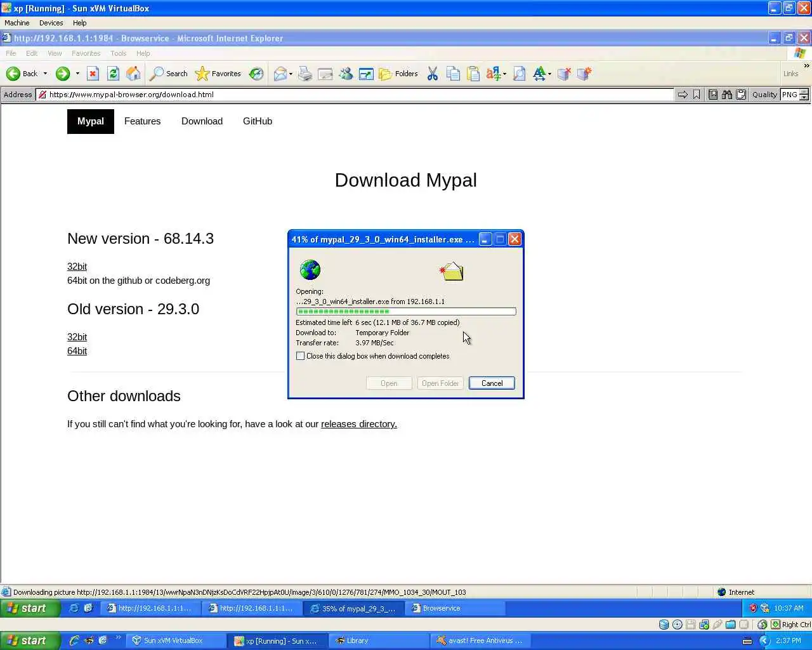Click the Paste clipboard icon
The image size is (812, 650).
click(x=473, y=74)
